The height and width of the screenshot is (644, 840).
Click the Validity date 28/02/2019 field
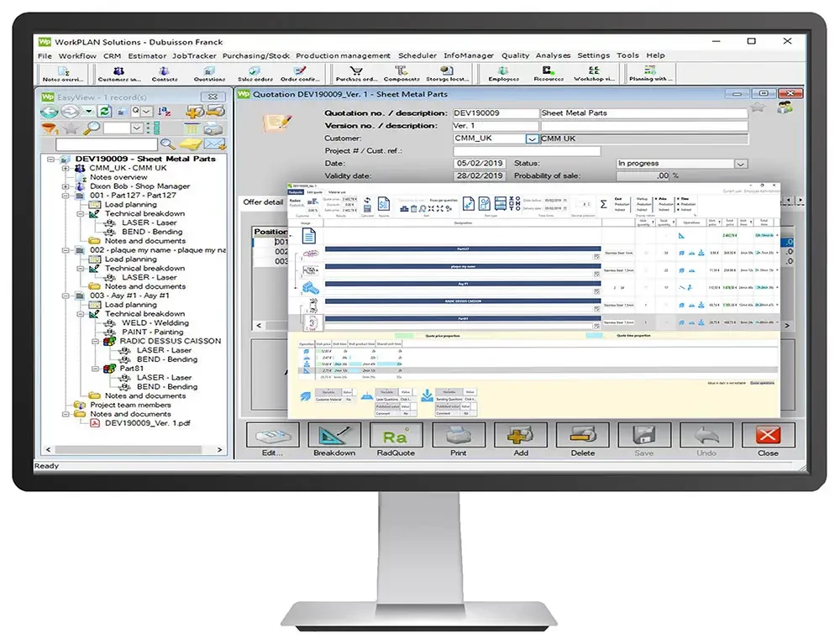(480, 176)
